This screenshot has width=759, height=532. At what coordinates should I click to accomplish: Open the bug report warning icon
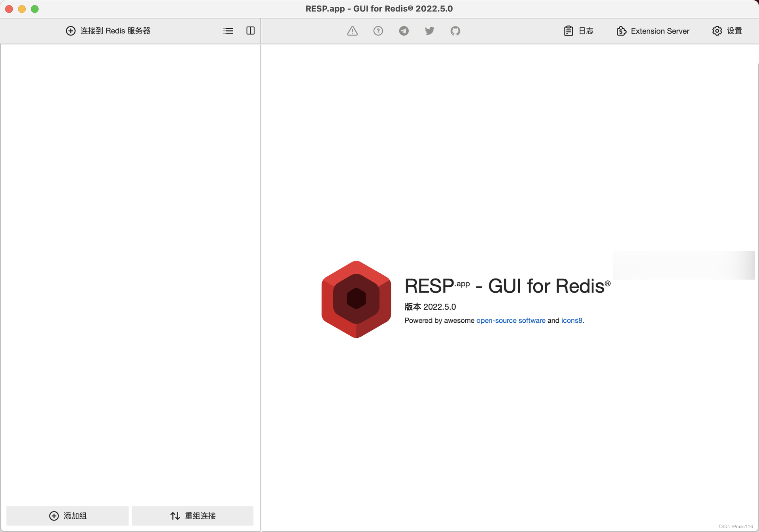tap(352, 31)
